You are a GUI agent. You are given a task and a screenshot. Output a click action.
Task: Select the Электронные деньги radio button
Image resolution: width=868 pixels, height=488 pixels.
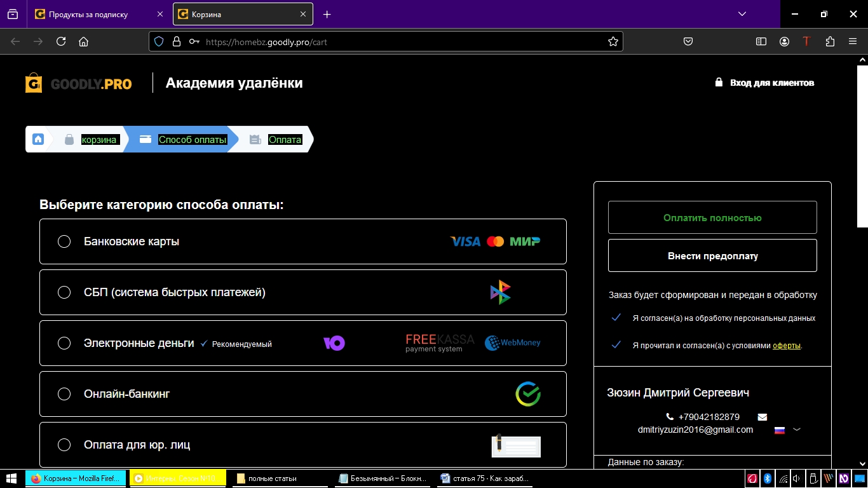click(x=64, y=343)
